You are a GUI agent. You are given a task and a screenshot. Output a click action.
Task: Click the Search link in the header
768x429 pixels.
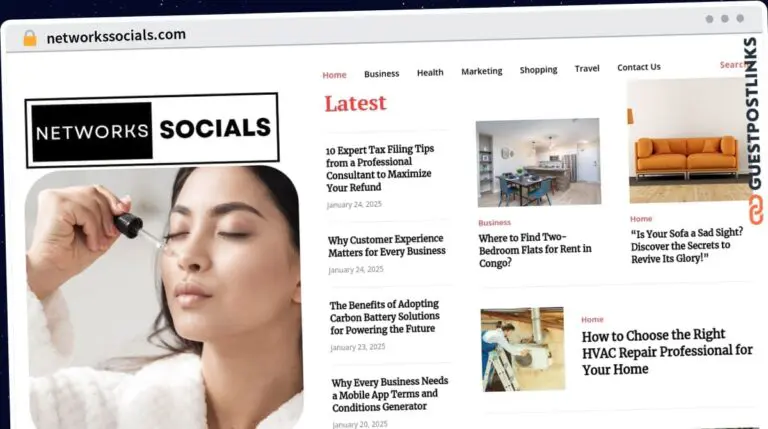[x=732, y=65]
